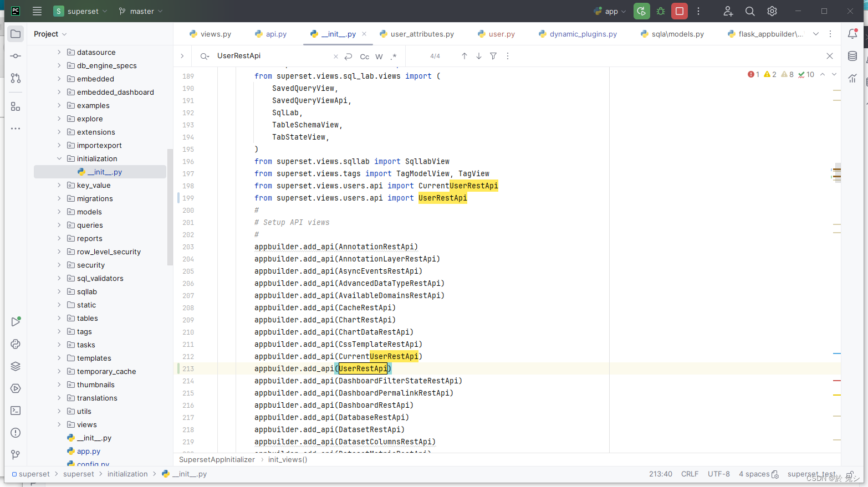Open Project view options dropdown

50,34
